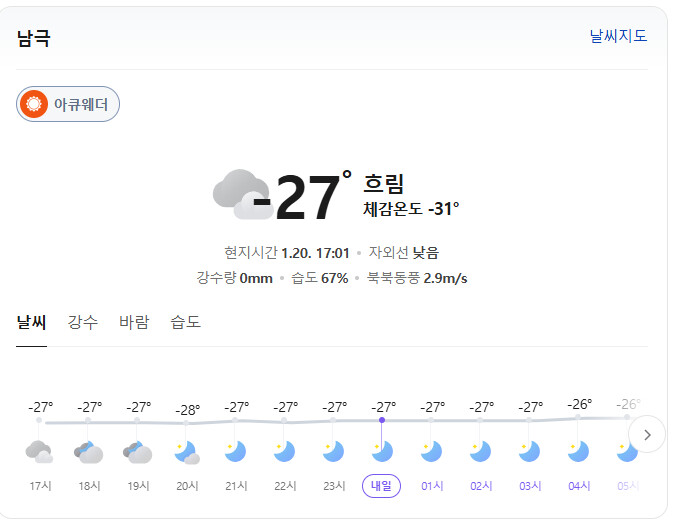Toggle the 아큐웨더 weather provider chip
The width and height of the screenshot is (675, 521).
coord(68,104)
